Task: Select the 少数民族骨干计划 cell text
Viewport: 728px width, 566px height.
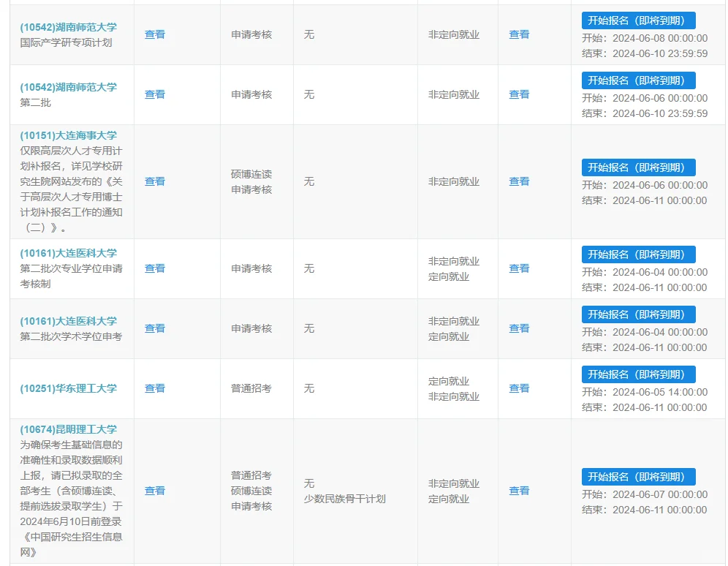Action: click(x=344, y=499)
